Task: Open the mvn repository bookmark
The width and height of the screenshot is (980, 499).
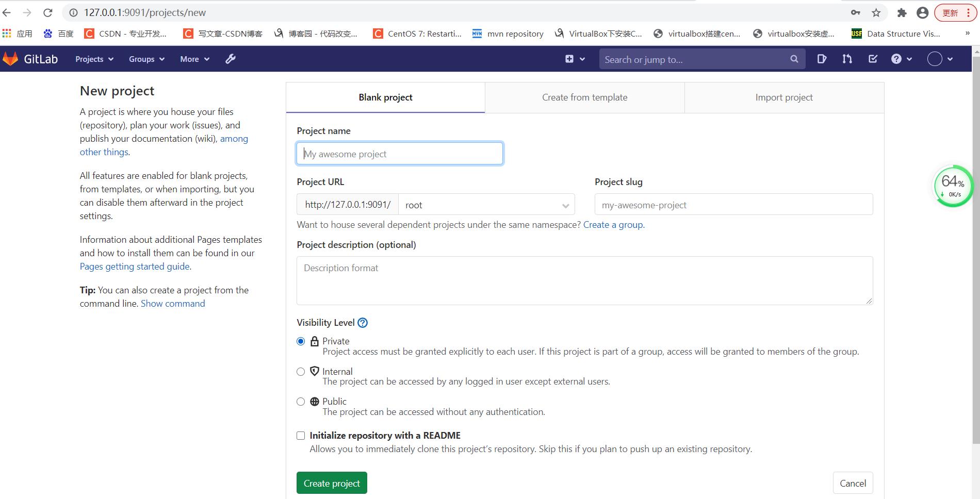Action: 508,34
